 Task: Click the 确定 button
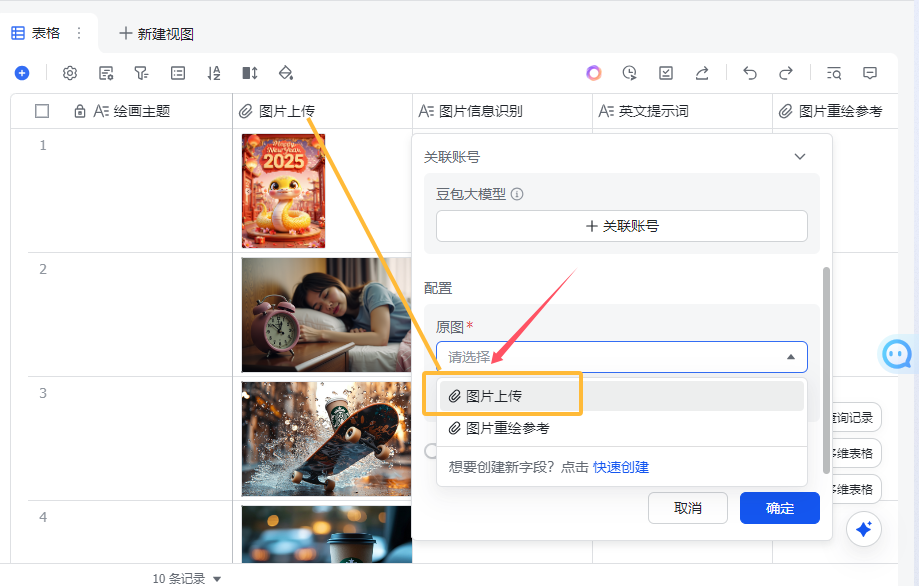780,508
